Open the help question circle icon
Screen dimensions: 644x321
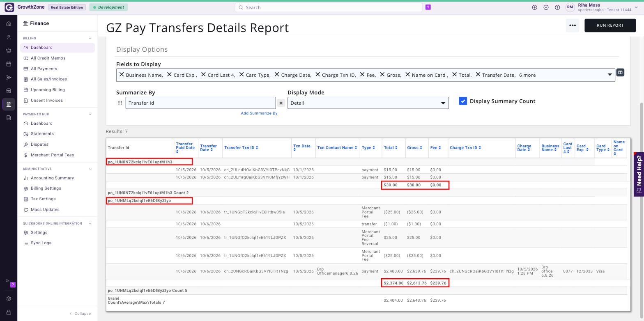[x=557, y=7]
